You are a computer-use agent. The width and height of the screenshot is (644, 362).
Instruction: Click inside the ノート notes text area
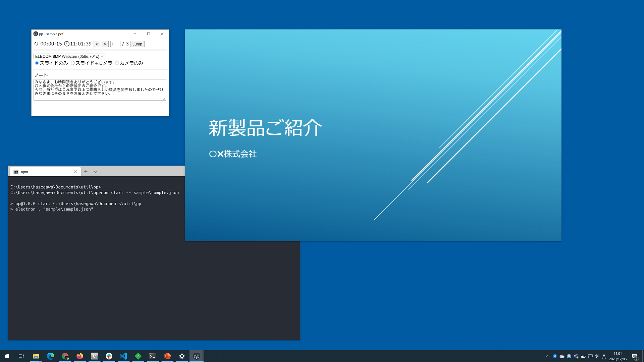tap(100, 89)
